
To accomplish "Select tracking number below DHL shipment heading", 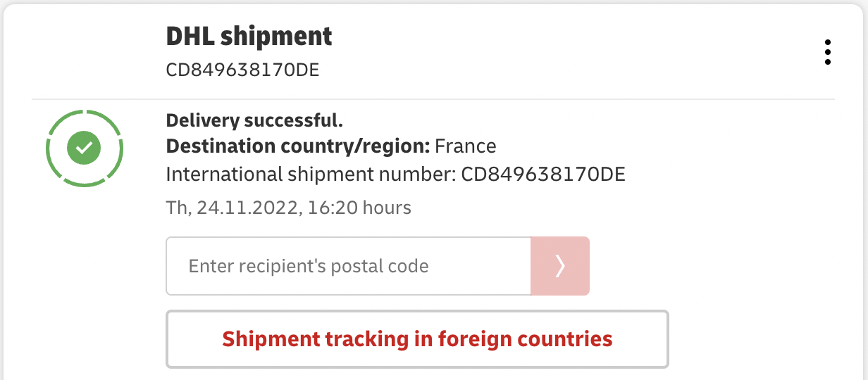I will click(242, 70).
